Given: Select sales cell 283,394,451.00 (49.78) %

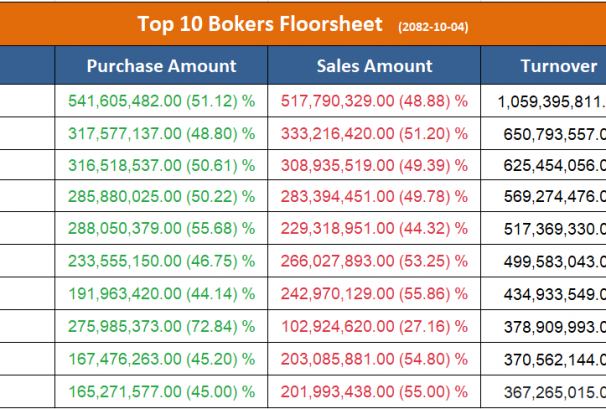Looking at the screenshot, I should click(x=374, y=196).
